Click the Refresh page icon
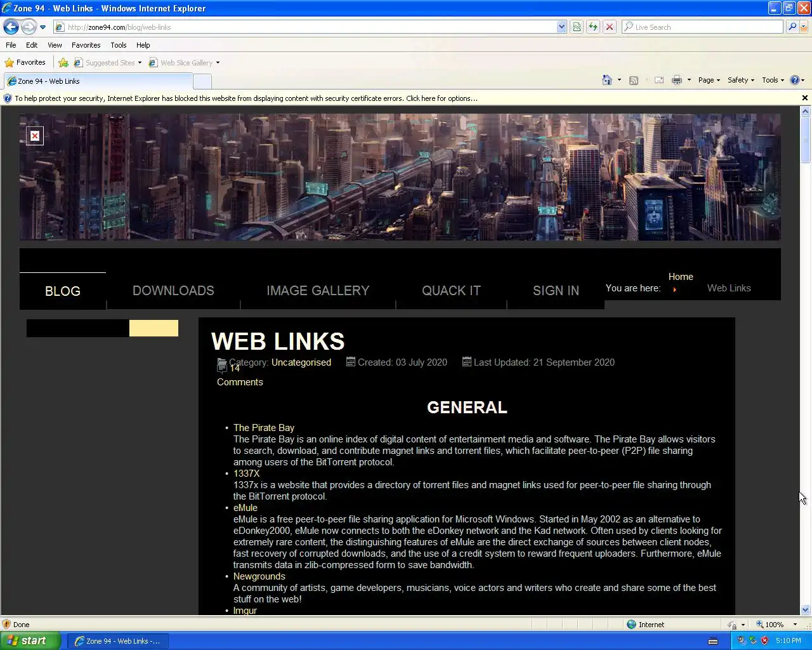Screen dimensions: 812x650 click(593, 27)
